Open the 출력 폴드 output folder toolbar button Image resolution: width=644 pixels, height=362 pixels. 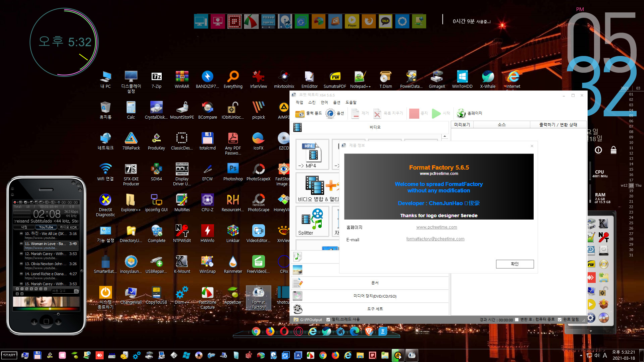click(308, 113)
